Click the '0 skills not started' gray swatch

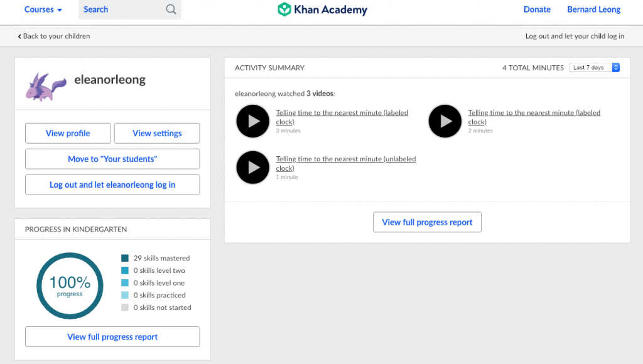125,308
